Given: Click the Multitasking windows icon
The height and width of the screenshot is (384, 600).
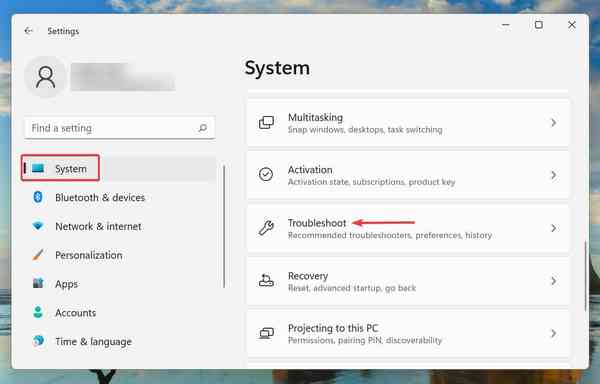Looking at the screenshot, I should click(x=266, y=122).
